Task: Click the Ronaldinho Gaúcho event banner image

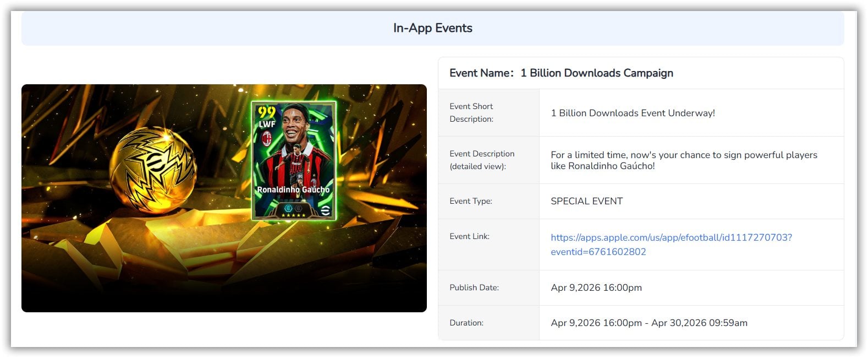Action: tap(224, 198)
